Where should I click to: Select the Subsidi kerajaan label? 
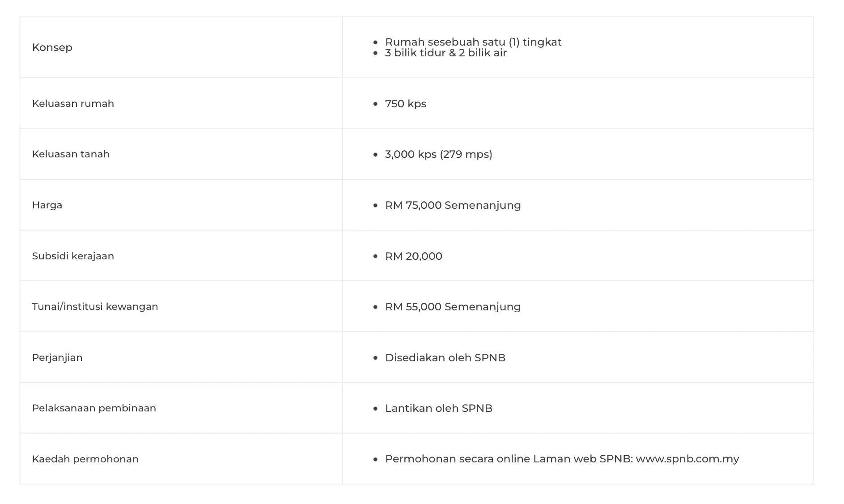(73, 256)
